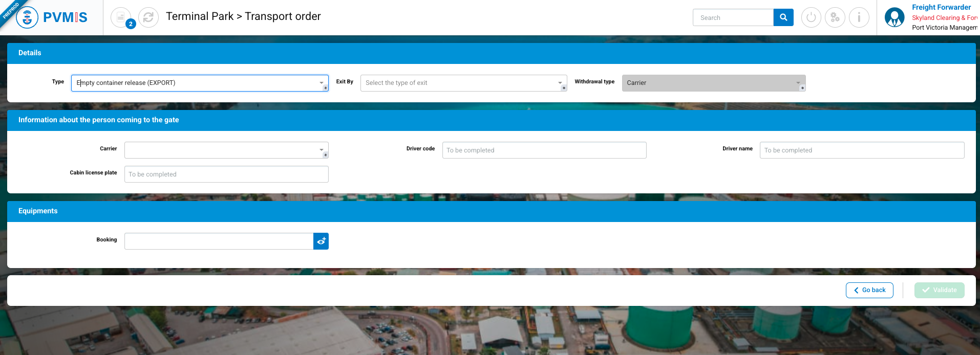This screenshot has height=355, width=980.
Task: Click the booking lookup eye icon
Action: (321, 241)
